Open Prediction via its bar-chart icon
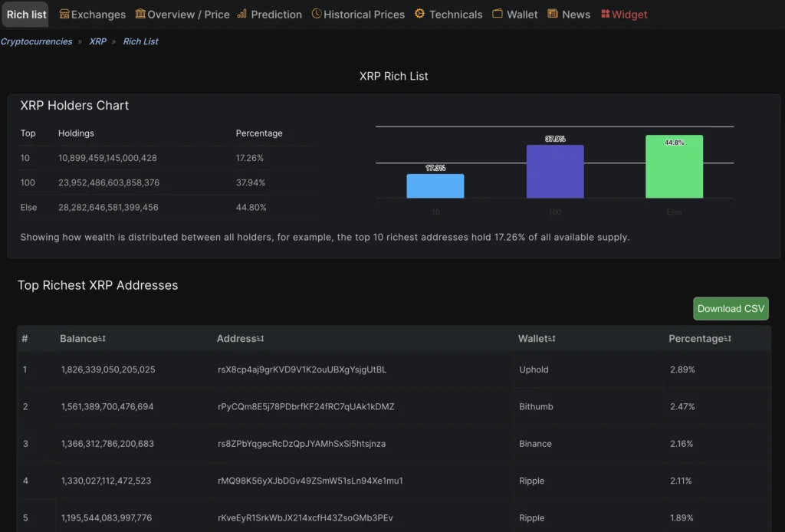785x532 pixels. (x=241, y=14)
